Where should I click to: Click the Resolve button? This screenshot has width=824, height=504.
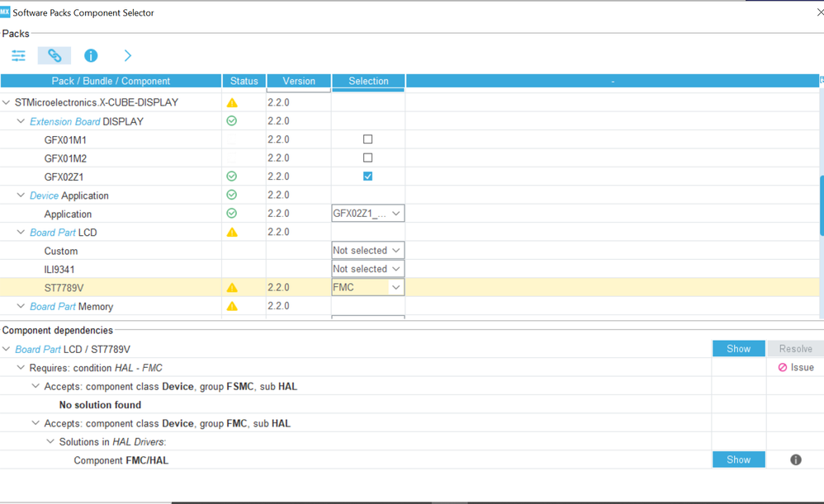coord(795,349)
